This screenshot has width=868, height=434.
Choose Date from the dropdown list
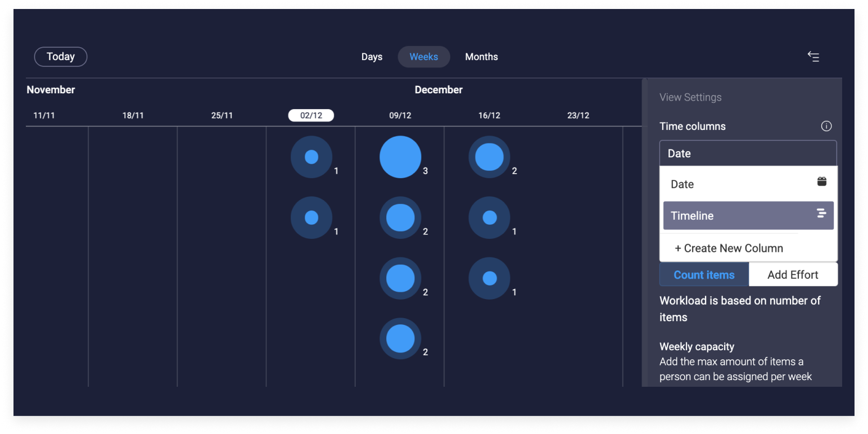[748, 184]
